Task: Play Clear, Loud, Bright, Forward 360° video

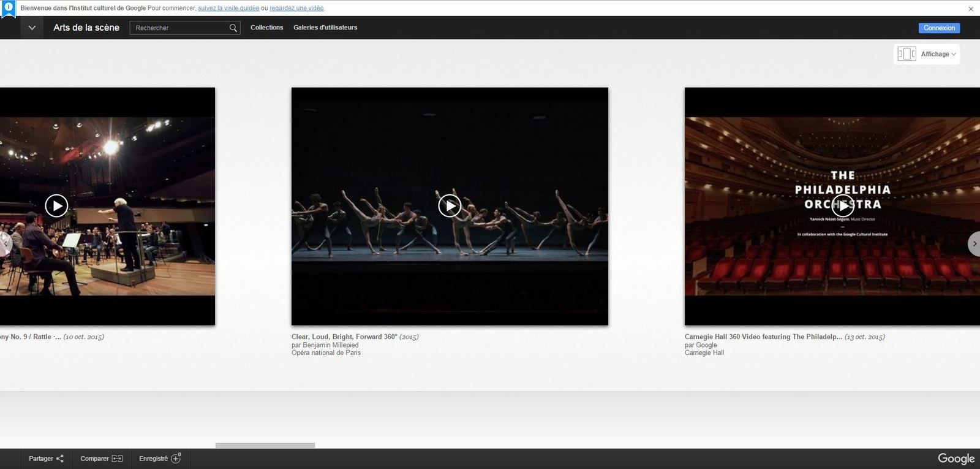Action: 450,206
